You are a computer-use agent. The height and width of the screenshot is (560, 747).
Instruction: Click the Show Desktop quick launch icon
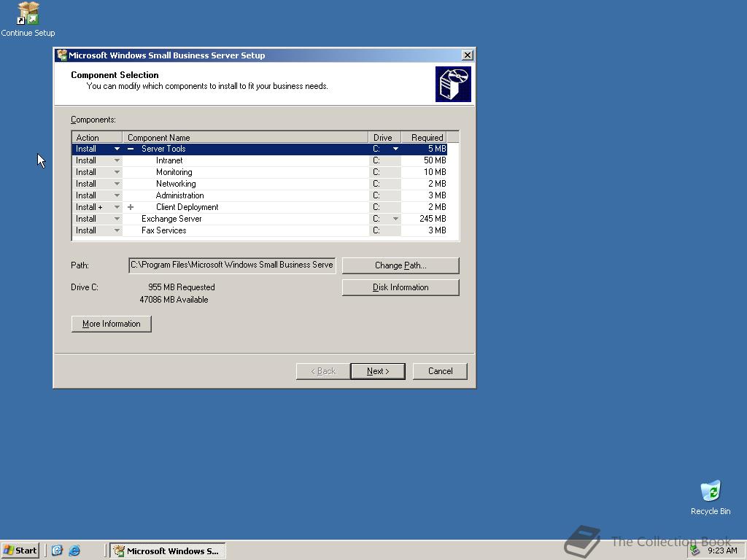pos(57,551)
